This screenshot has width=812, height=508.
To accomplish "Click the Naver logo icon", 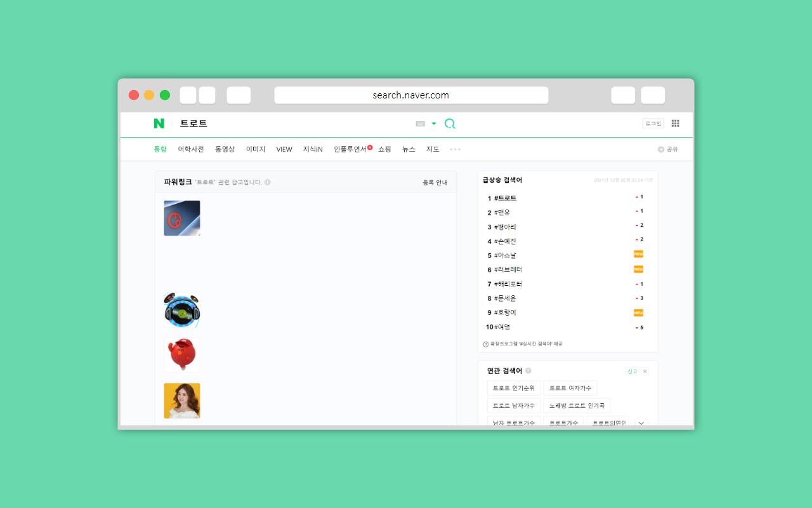I will pos(159,123).
